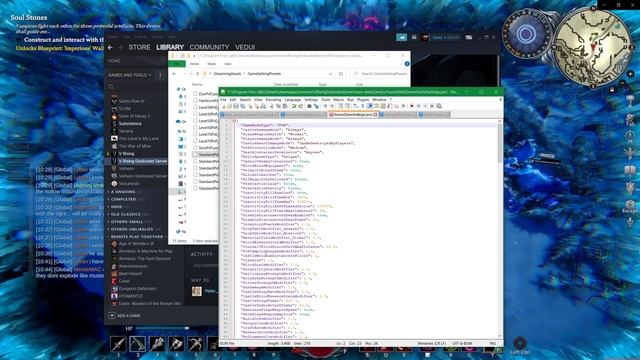Click the Paste icon in Notepad++ toolbar
Screen dimensions: 640x360
[285, 106]
